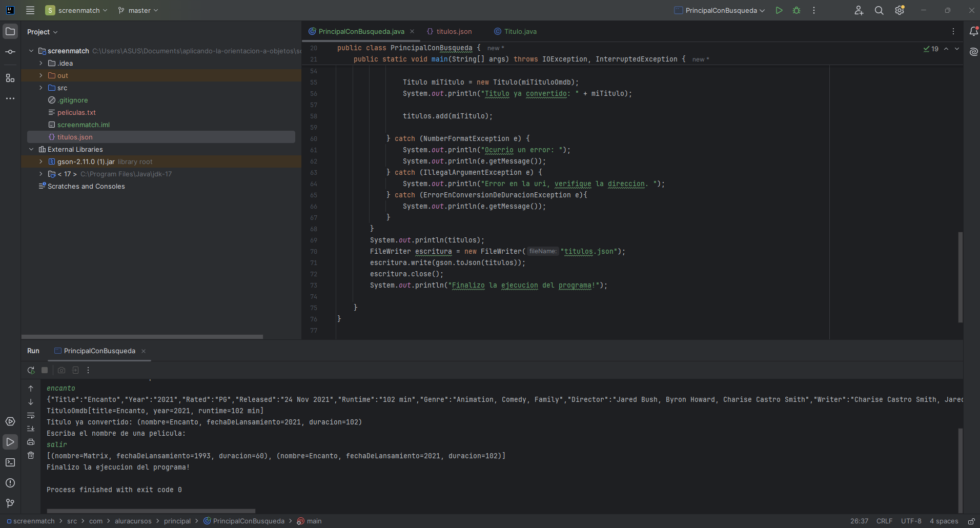Click the 26:37 caret position indicator
Image resolution: width=980 pixels, height=528 pixels.
(x=859, y=521)
